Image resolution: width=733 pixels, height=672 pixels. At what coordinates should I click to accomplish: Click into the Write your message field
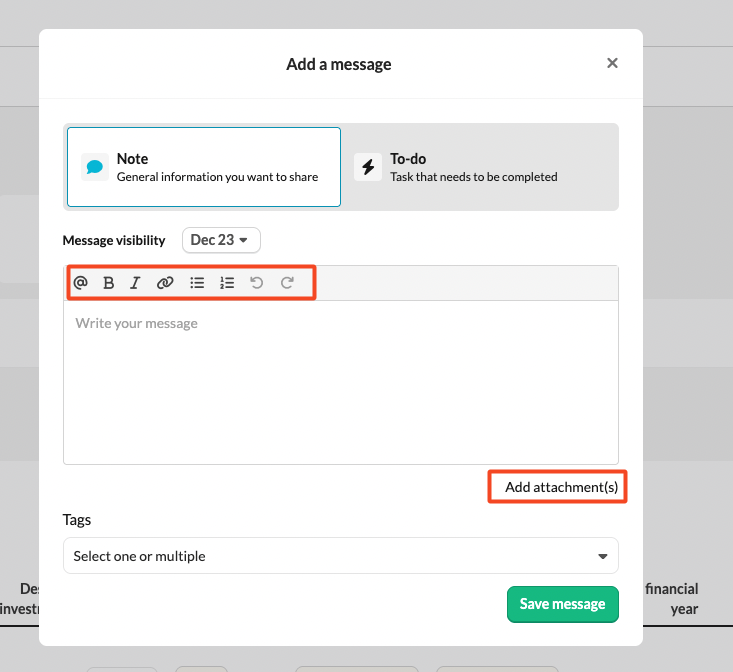pos(340,382)
